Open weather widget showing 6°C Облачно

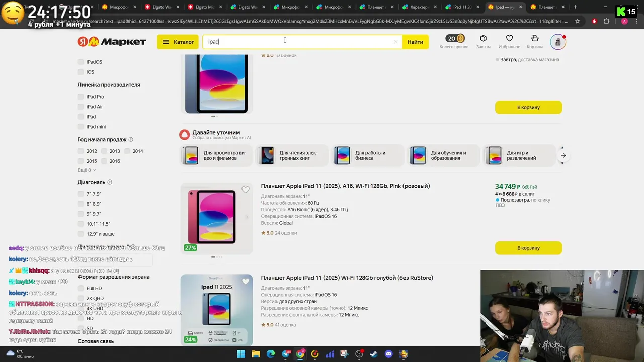coord(20,354)
